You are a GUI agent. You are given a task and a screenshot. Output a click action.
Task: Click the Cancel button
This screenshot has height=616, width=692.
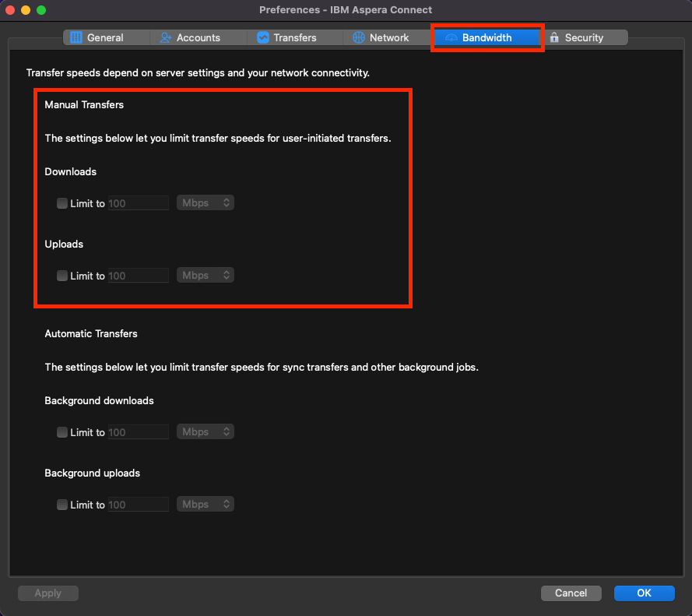(571, 593)
